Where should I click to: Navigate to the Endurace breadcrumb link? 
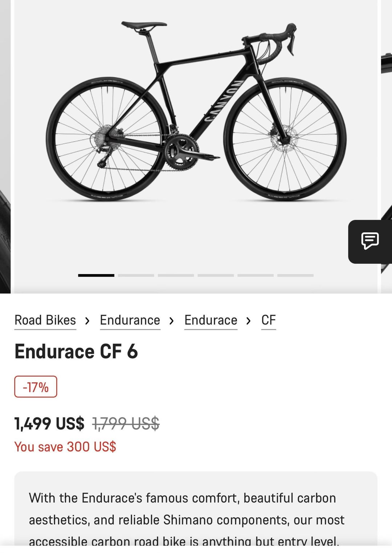coord(211,320)
